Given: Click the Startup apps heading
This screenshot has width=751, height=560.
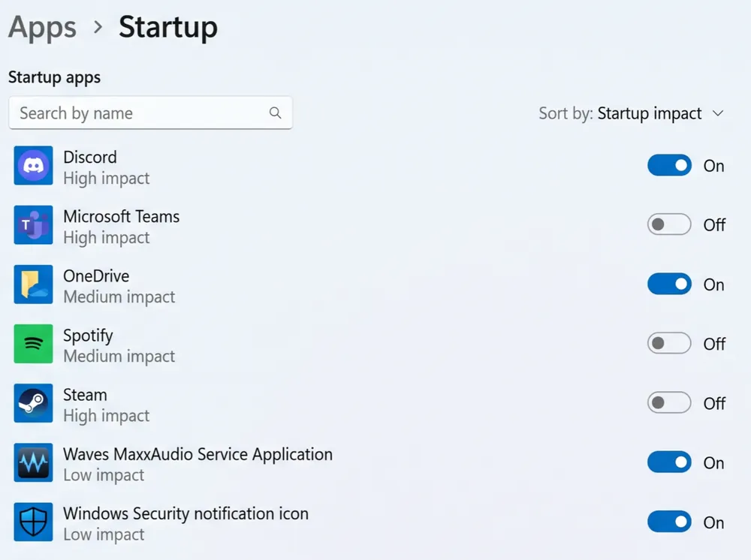Looking at the screenshot, I should (x=54, y=77).
